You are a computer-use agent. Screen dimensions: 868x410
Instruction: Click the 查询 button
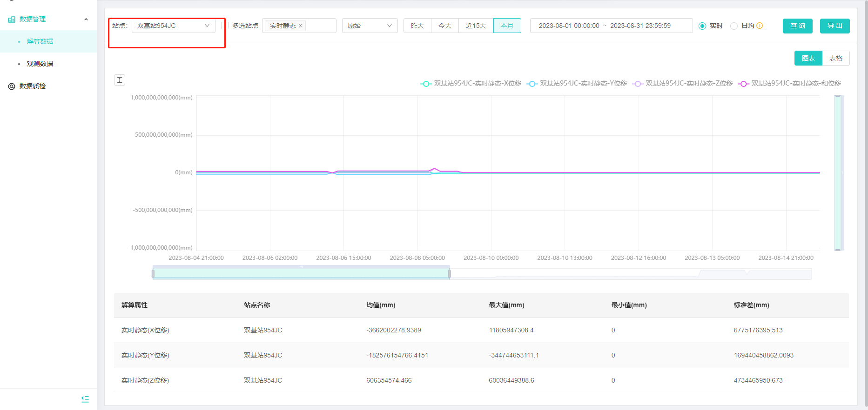[797, 26]
